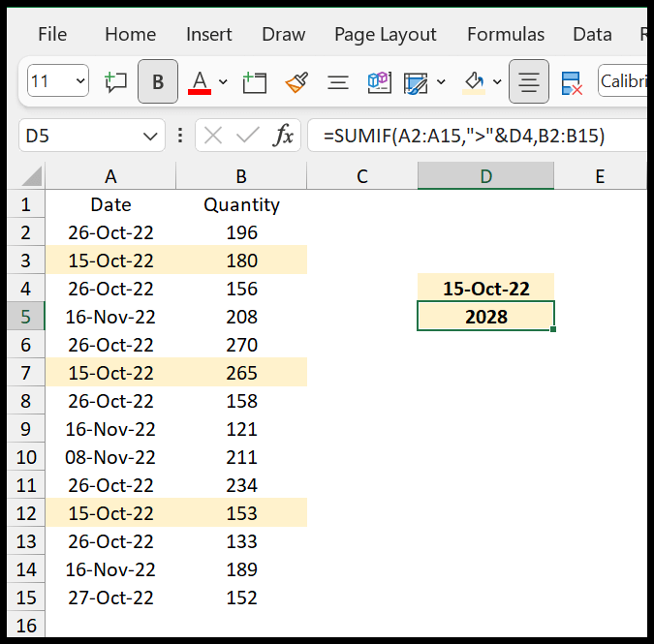Open the Insert Function fx button
The image size is (654, 644).
coord(283,136)
